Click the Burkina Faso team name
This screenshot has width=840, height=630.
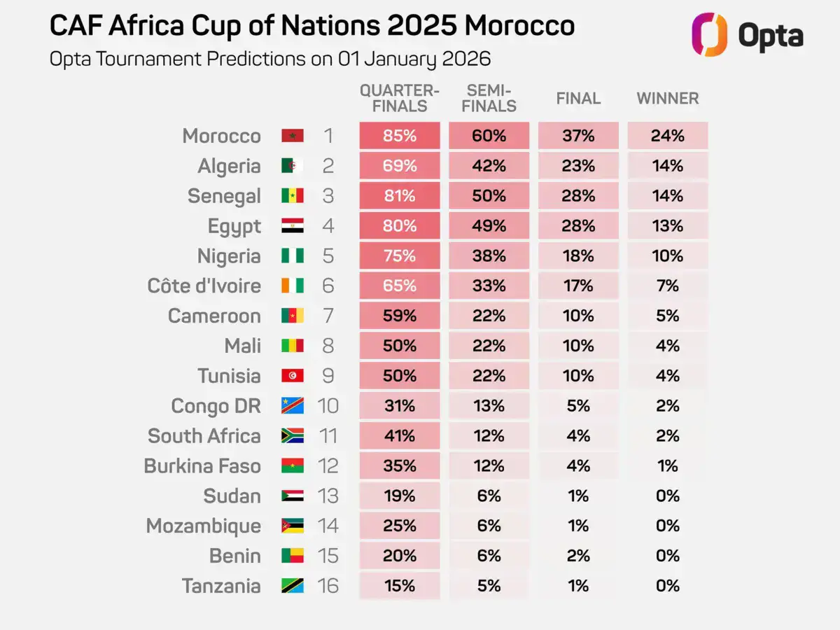coord(202,465)
